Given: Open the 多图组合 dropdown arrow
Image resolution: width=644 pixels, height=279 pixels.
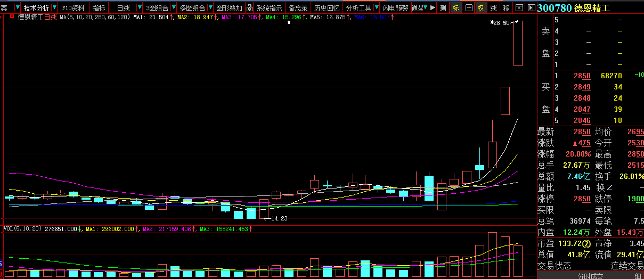Looking at the screenshot, I should click(209, 8).
